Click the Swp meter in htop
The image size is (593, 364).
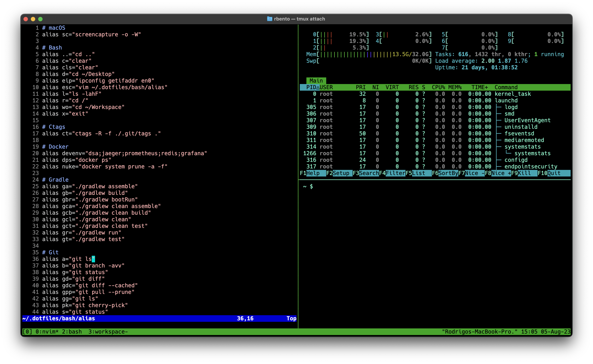click(x=369, y=61)
